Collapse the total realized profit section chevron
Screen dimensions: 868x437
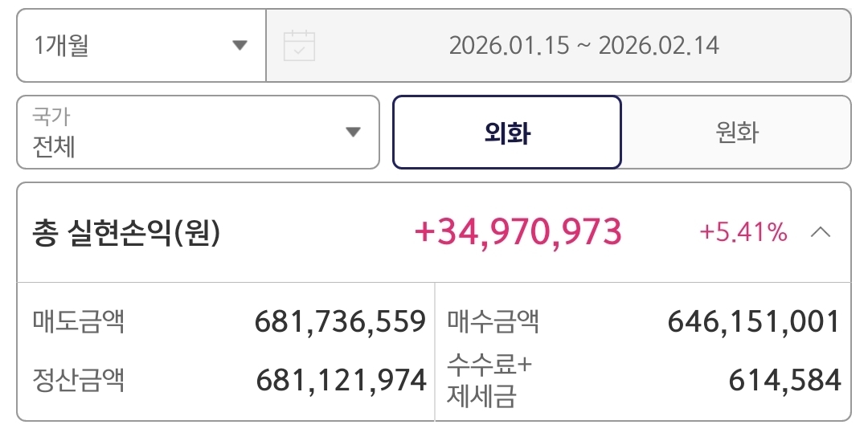tap(821, 233)
